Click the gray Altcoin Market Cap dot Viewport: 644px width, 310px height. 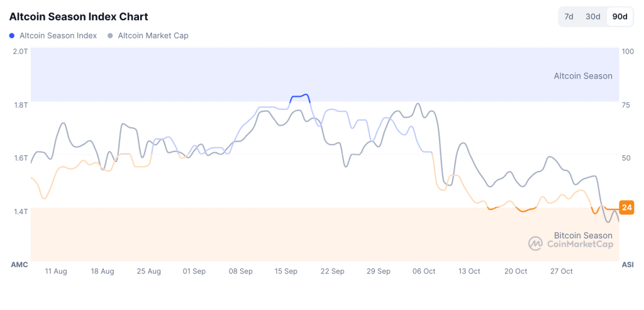tap(111, 36)
